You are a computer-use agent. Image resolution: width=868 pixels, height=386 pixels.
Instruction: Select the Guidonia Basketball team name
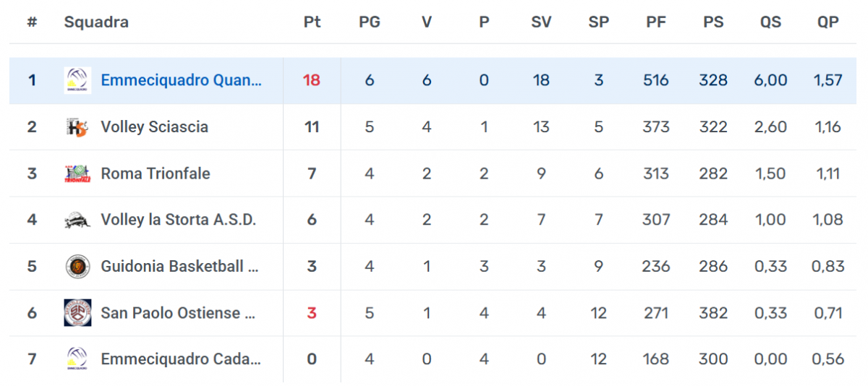179,267
